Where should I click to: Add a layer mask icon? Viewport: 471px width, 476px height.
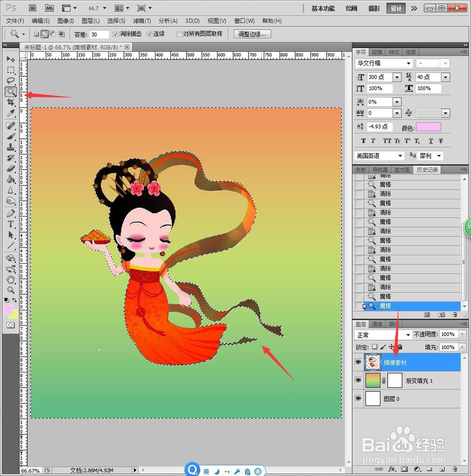pos(405,469)
